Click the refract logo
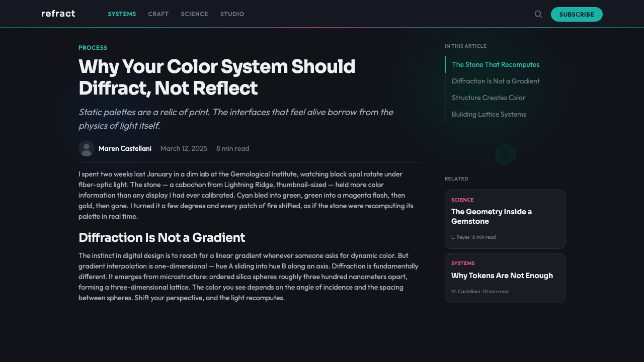This screenshot has width=644, height=362. 58,14
